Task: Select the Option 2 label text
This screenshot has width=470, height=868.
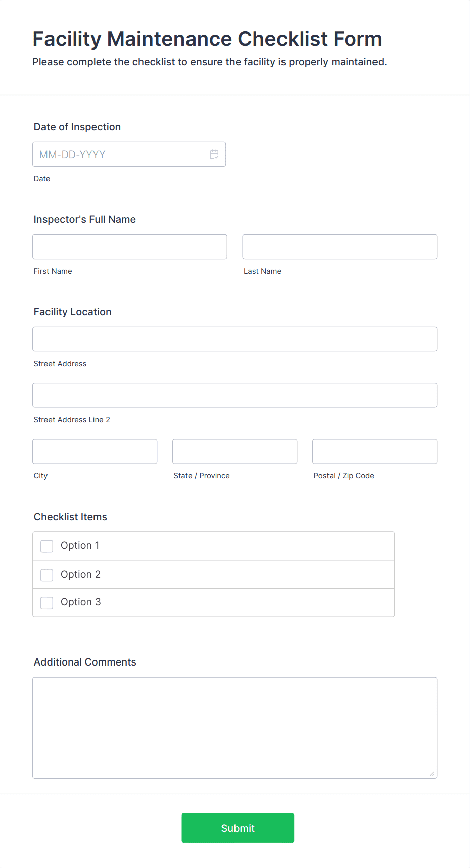Action: tap(80, 575)
